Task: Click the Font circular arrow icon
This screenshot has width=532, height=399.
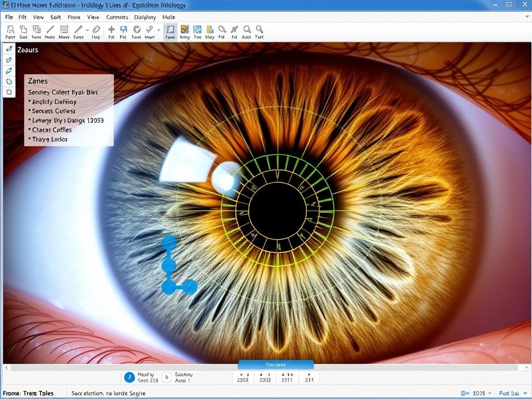Action: tap(137, 30)
